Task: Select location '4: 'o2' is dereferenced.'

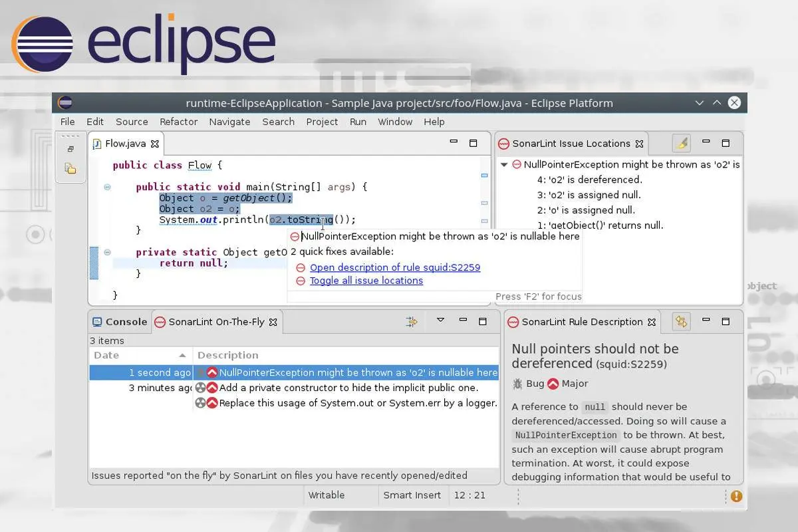Action: [x=589, y=180]
